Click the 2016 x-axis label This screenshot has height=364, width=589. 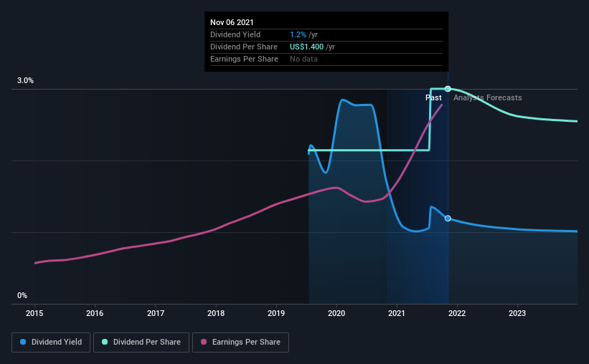[x=95, y=313]
